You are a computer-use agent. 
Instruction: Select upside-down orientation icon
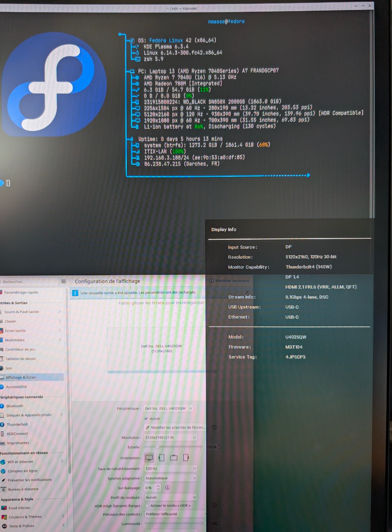(174, 457)
